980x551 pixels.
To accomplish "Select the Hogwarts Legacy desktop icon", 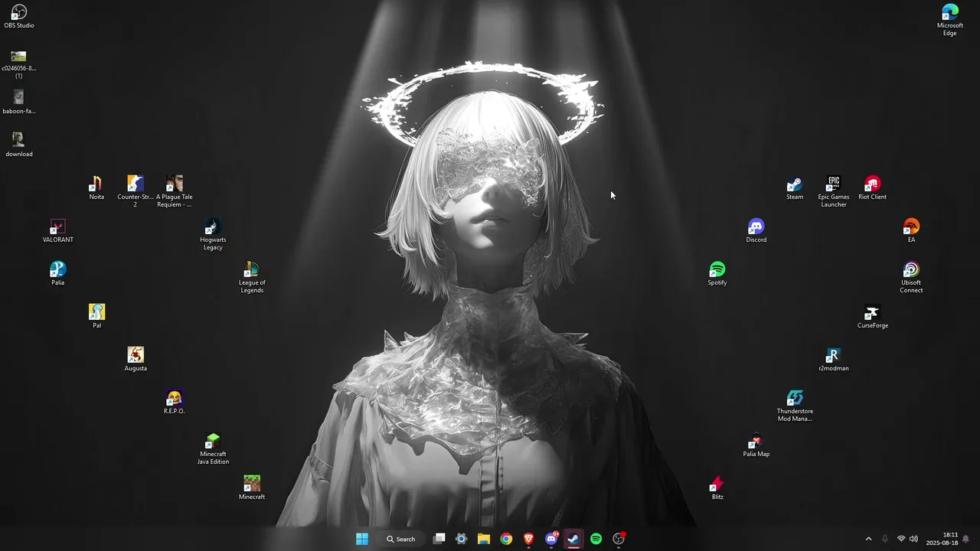I will point(213,234).
